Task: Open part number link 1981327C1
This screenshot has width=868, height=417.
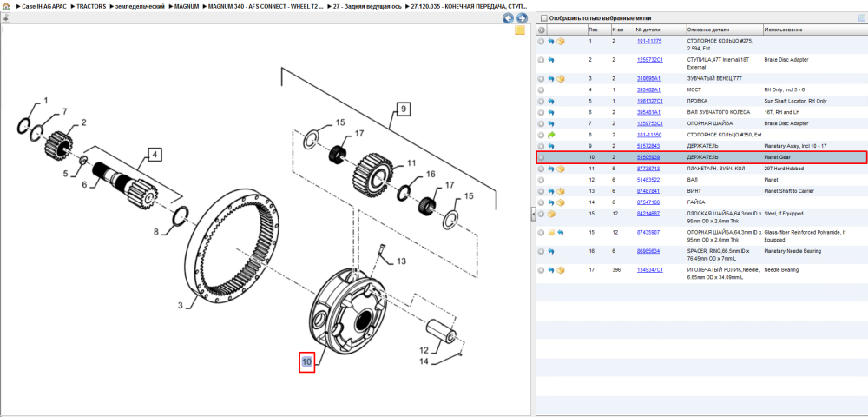Action: [x=650, y=102]
